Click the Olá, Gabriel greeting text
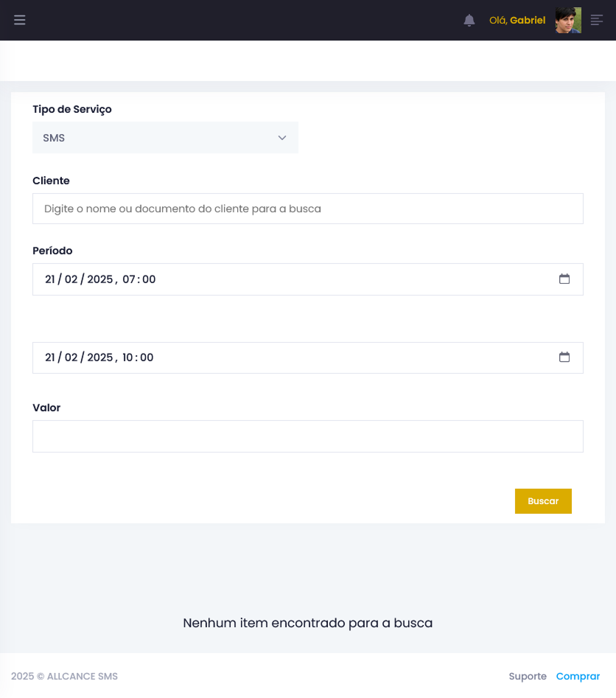 click(517, 21)
